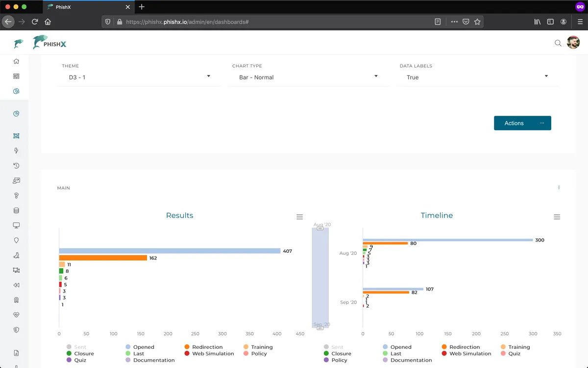Open the question mark icon in the sidebar
Image resolution: width=588 pixels, height=368 pixels.
point(16,195)
